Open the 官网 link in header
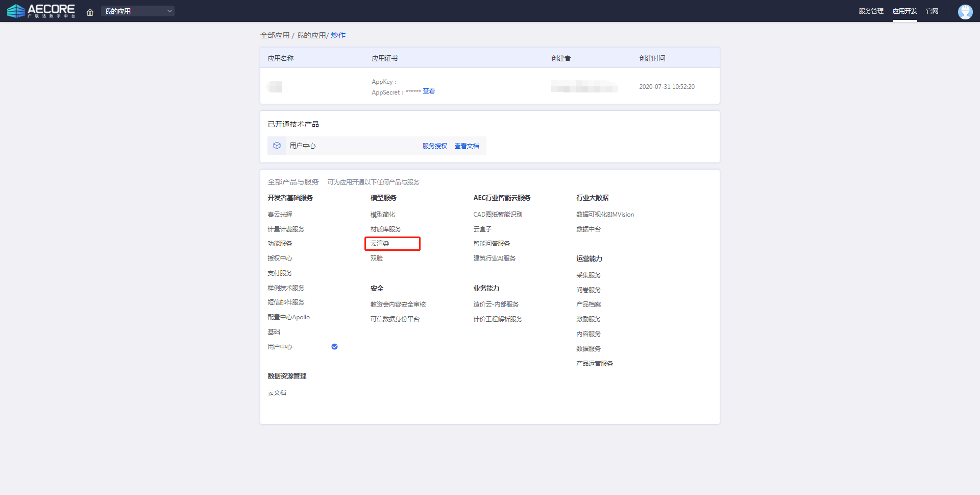980x495 pixels. click(x=932, y=11)
